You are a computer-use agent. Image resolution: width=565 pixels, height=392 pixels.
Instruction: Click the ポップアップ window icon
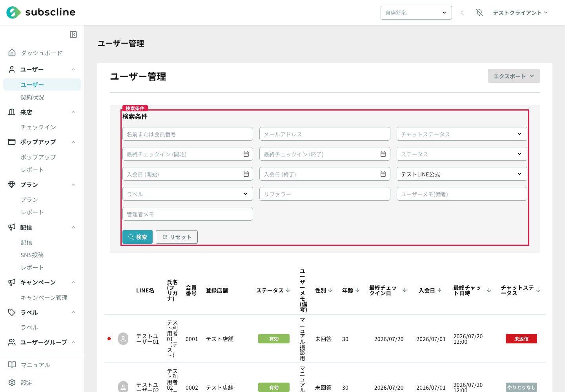tap(12, 142)
